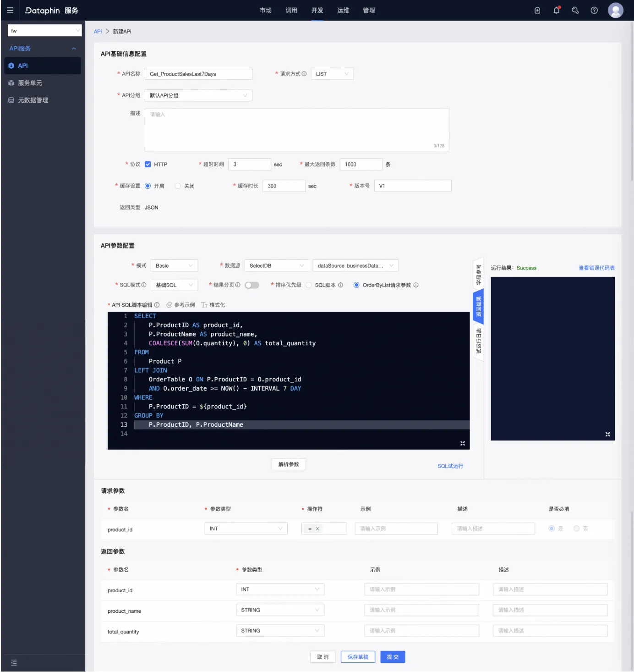Toggle the HTTP protocol checkbox

148,164
